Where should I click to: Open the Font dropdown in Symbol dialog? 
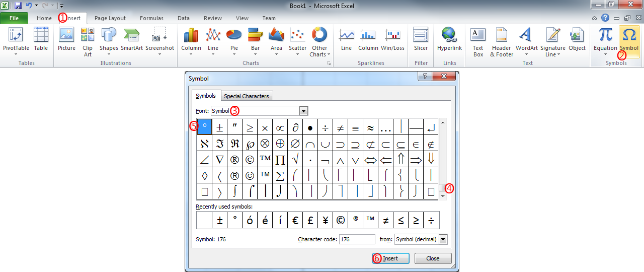click(x=303, y=111)
